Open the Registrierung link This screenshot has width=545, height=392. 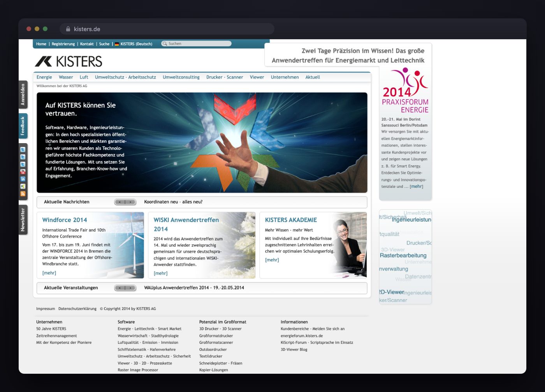click(x=63, y=44)
